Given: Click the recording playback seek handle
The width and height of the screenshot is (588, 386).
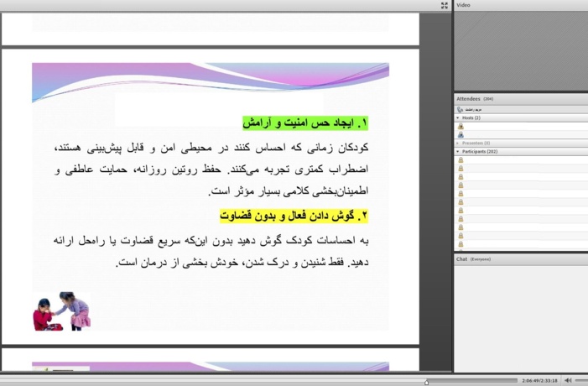Looking at the screenshot, I should click(x=426, y=383).
